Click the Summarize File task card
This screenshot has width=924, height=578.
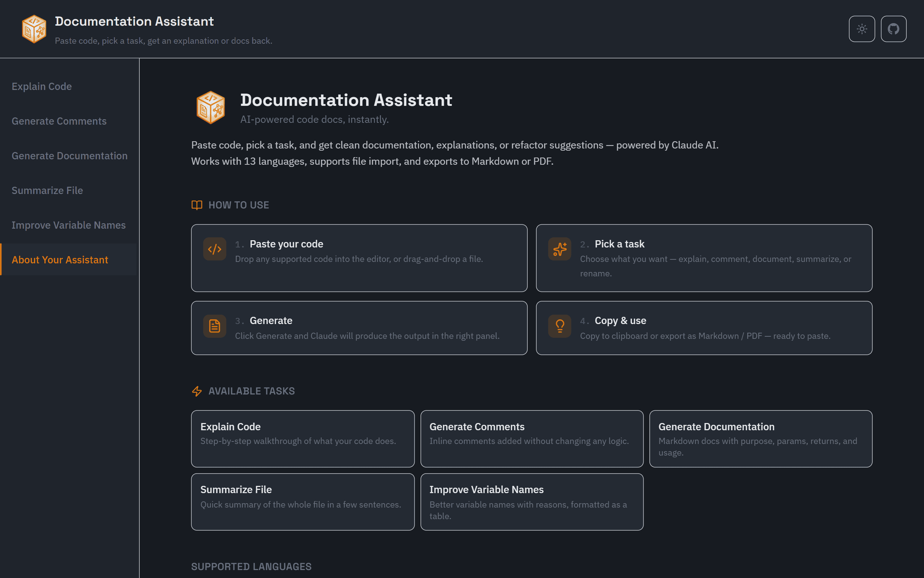click(303, 502)
